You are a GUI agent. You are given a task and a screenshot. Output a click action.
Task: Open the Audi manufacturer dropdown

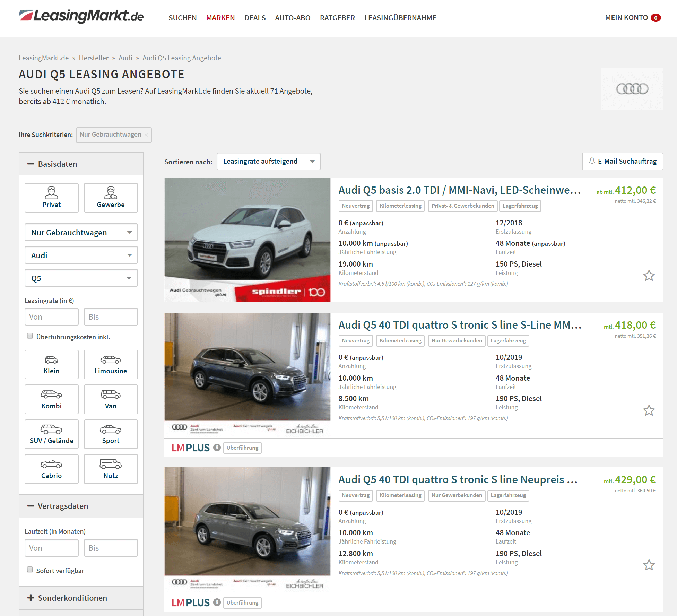81,255
